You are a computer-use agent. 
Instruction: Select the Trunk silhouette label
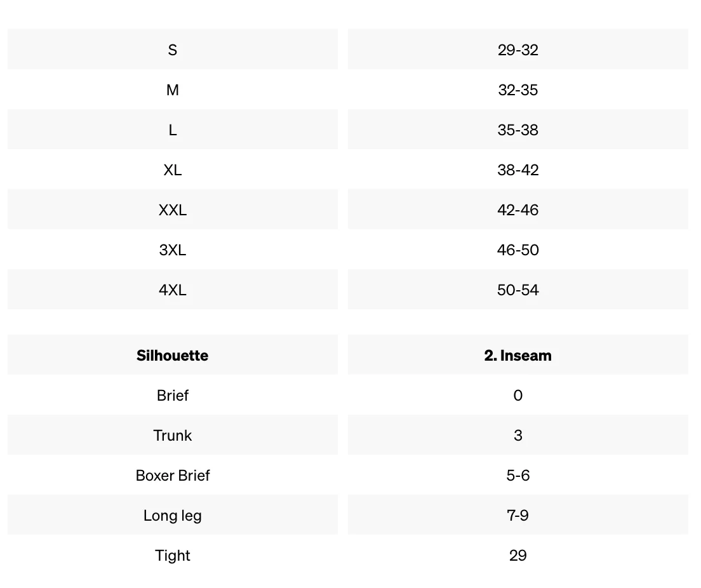tap(173, 435)
